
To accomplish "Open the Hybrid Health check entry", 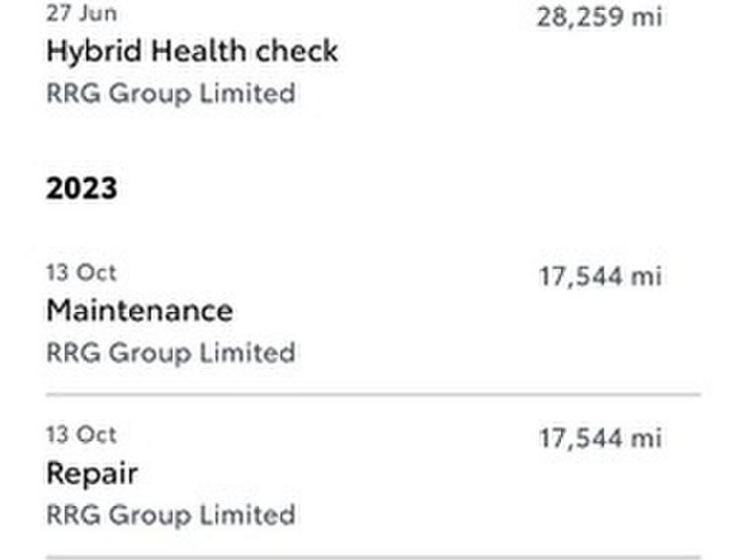I will tap(192, 51).
